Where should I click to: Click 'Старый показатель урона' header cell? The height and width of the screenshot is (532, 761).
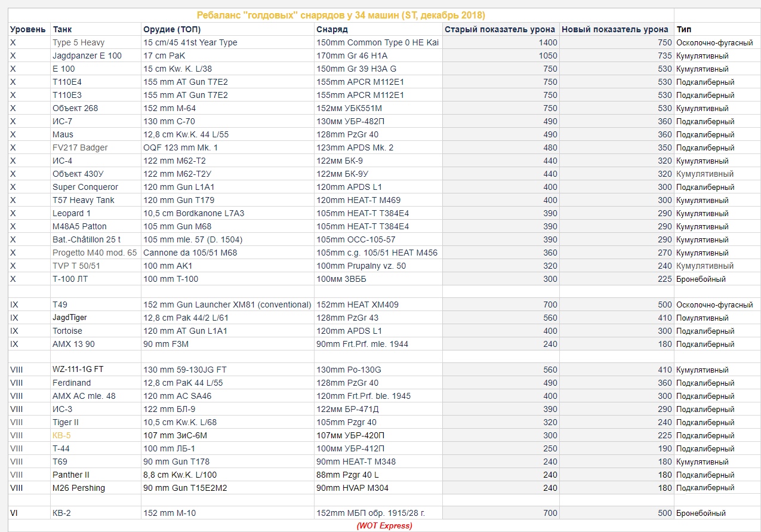point(500,29)
